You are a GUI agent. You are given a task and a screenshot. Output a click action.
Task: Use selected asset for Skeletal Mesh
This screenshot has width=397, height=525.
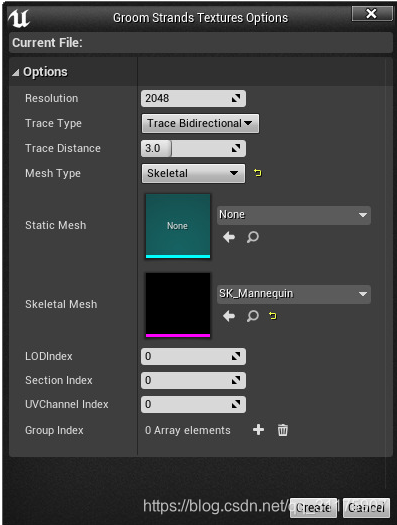click(x=229, y=316)
